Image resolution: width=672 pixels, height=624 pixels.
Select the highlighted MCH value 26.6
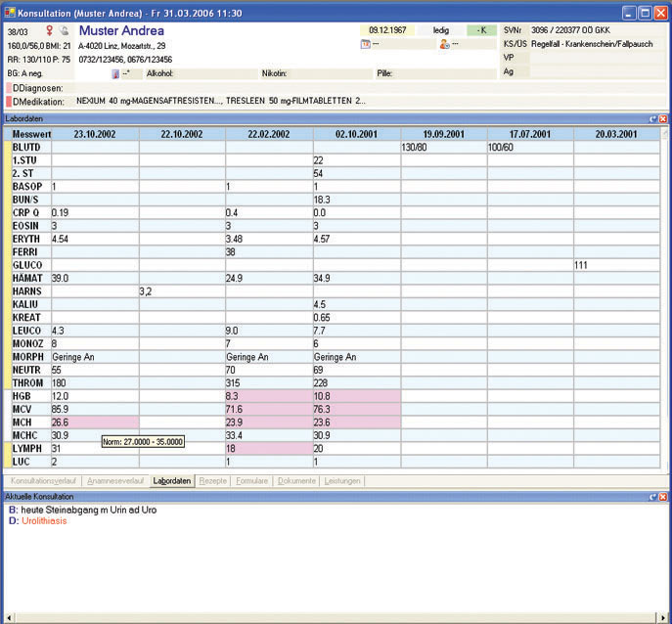click(94, 422)
